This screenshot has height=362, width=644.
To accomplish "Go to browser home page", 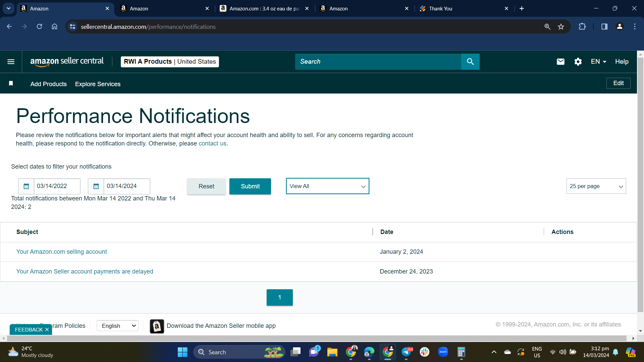I will [x=54, y=26].
